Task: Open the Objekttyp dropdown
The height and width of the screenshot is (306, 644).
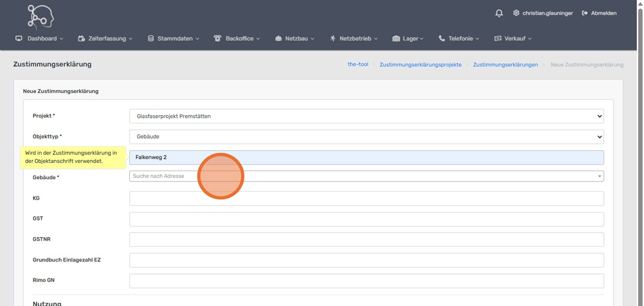Action: [366, 137]
